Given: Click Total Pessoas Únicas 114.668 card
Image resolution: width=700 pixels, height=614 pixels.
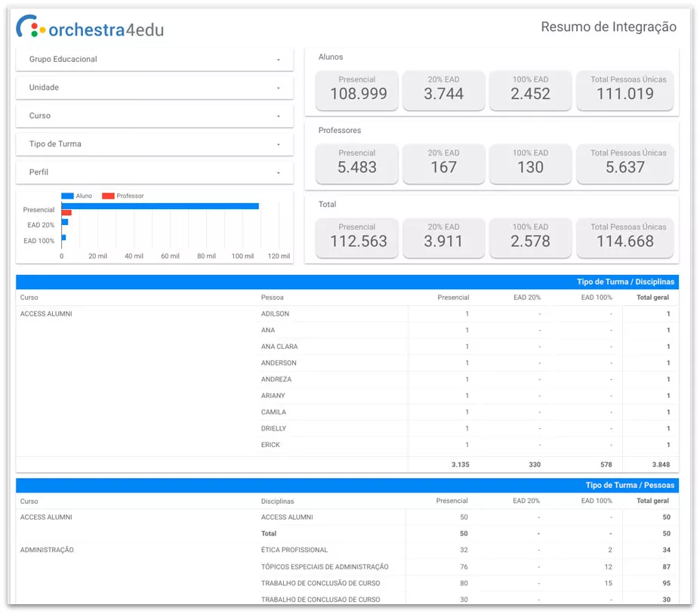Looking at the screenshot, I should (x=624, y=237).
